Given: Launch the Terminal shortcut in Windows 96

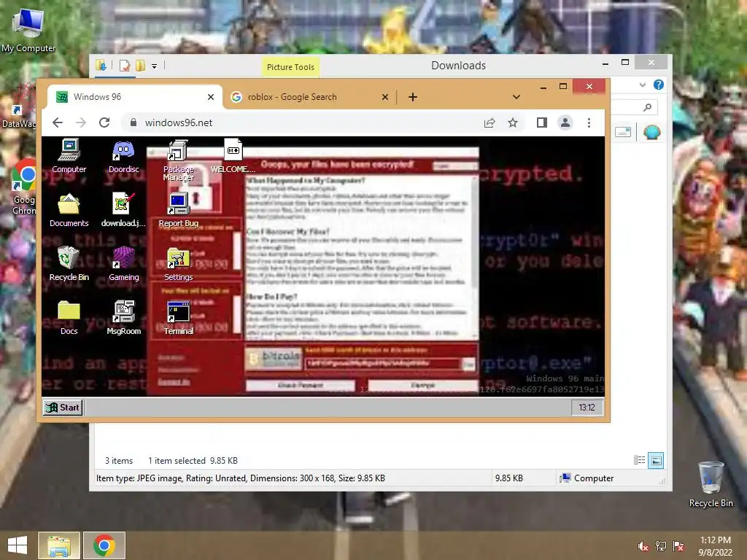Looking at the screenshot, I should (x=178, y=317).
